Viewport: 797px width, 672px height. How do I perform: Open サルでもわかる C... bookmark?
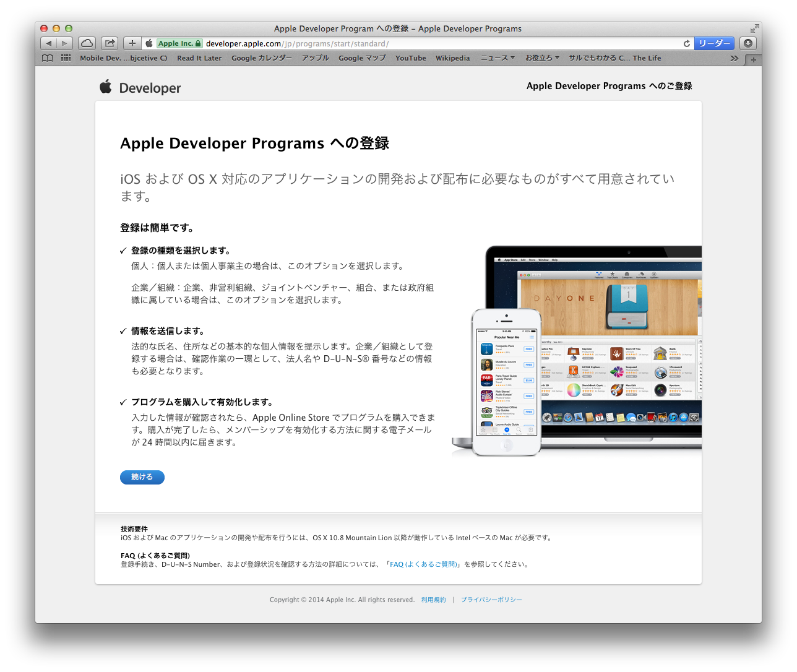click(x=615, y=58)
